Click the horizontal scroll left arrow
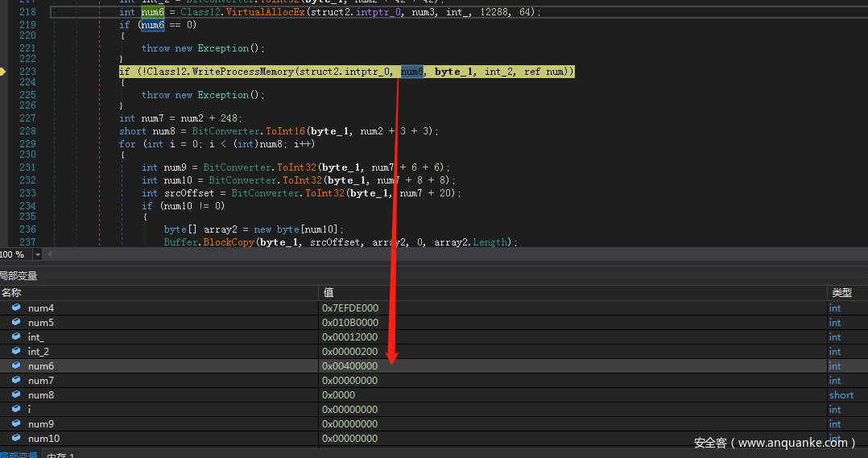 [49, 254]
